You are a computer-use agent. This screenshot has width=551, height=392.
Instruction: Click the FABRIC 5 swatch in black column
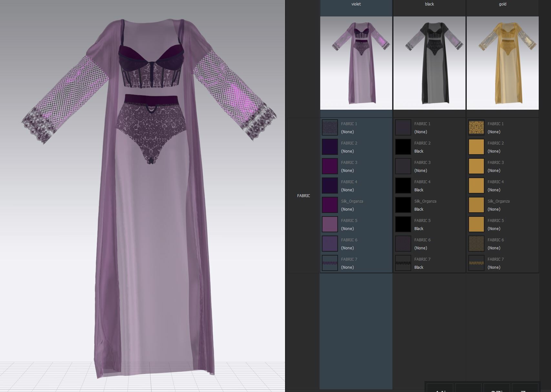click(403, 224)
